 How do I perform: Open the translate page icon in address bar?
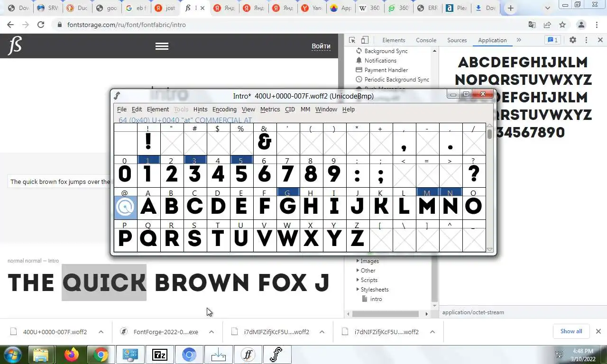point(532,25)
